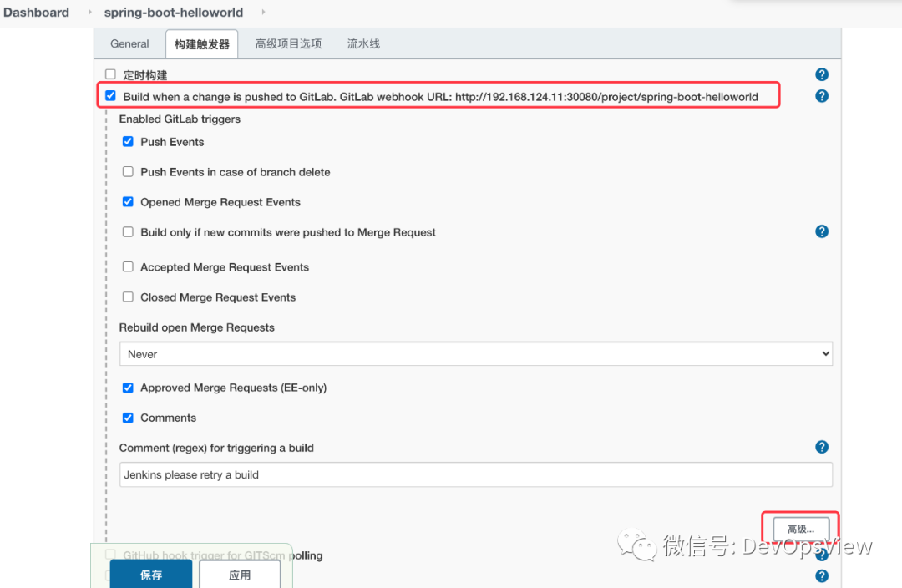Image resolution: width=902 pixels, height=588 pixels.
Task: Check Build only if new commits pushed
Action: pyautogui.click(x=128, y=232)
